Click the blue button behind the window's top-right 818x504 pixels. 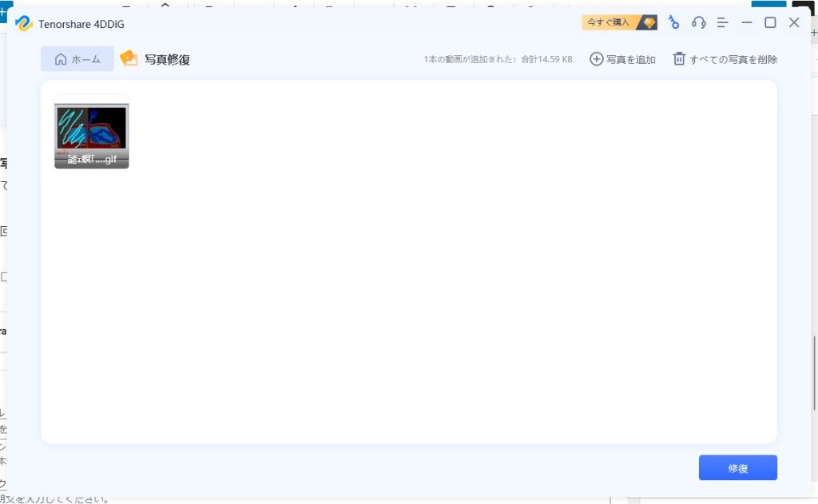click(x=768, y=3)
